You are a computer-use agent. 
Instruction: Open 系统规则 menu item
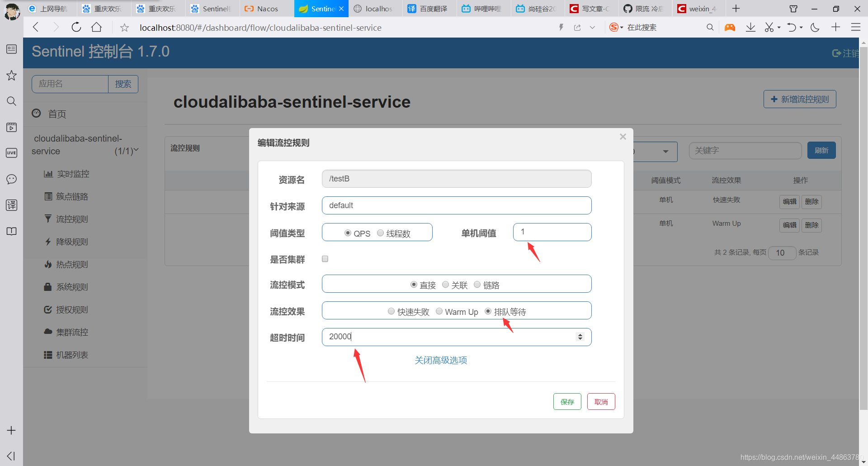click(x=66, y=287)
